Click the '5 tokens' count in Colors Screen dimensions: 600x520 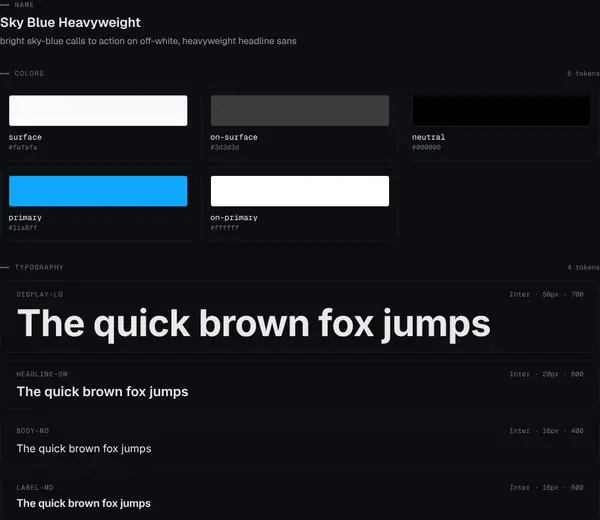tap(583, 73)
